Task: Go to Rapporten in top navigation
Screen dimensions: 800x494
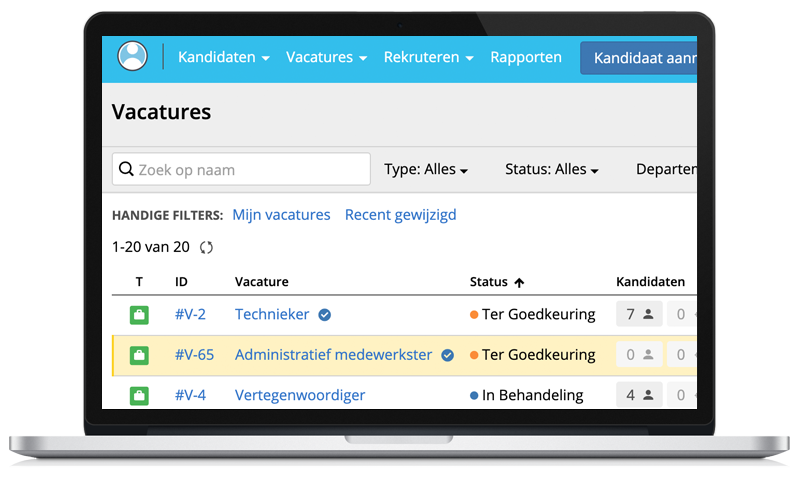Action: click(526, 58)
